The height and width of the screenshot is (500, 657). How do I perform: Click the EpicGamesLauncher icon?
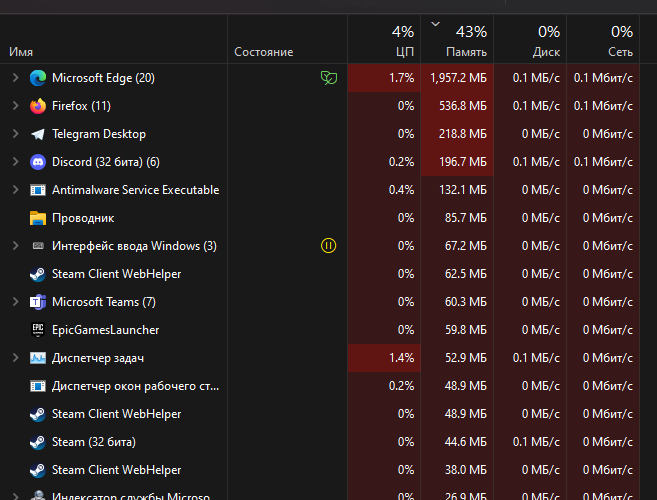(x=38, y=330)
